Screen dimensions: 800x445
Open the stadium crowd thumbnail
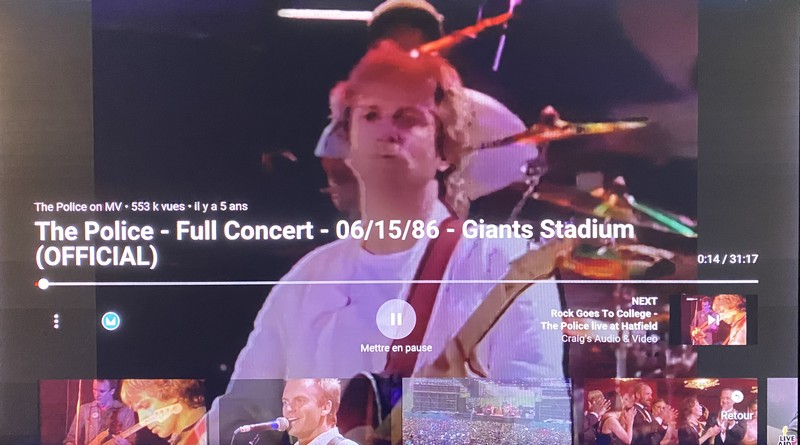(x=487, y=412)
